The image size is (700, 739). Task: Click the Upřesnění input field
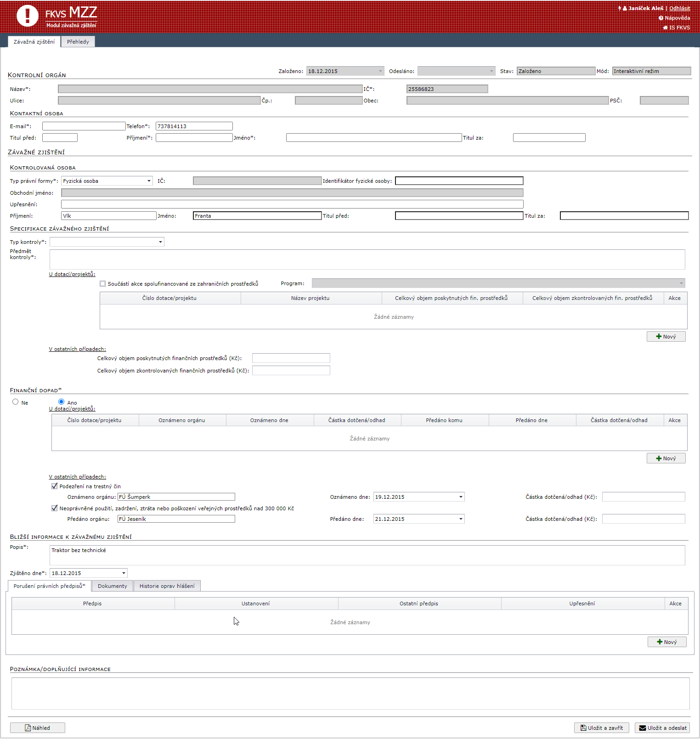tap(292, 204)
